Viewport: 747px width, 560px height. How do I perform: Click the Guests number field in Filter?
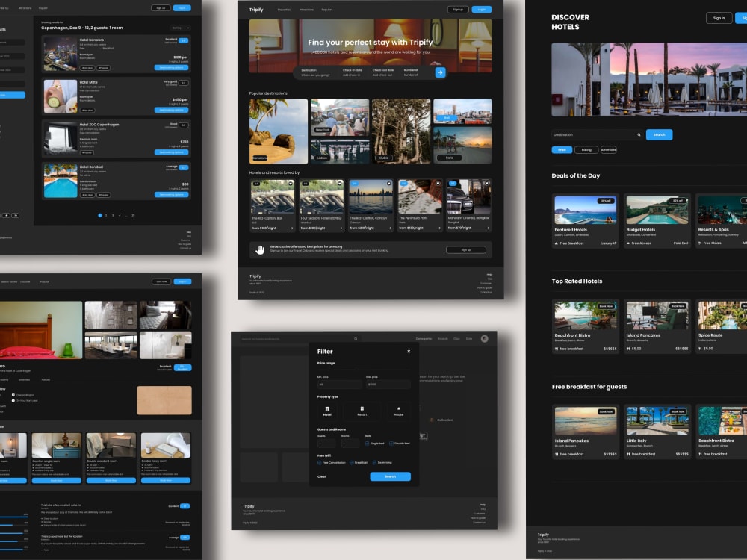pyautogui.click(x=326, y=444)
